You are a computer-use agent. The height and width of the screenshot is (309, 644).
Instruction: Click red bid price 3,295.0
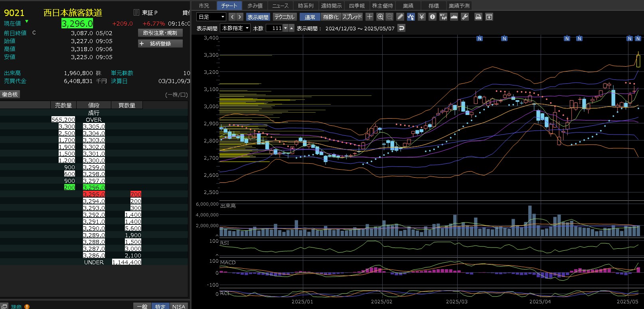pyautogui.click(x=94, y=194)
